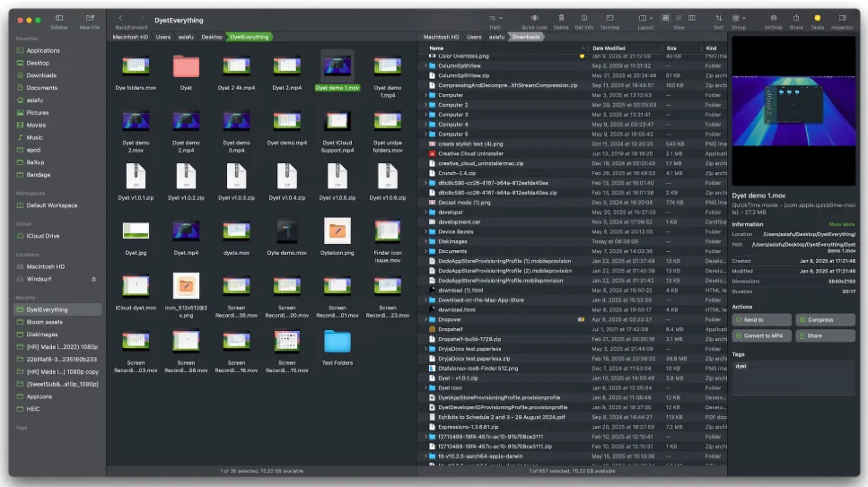The height and width of the screenshot is (487, 868).
Task: Expand the DiskImages folder row
Action: [425, 242]
